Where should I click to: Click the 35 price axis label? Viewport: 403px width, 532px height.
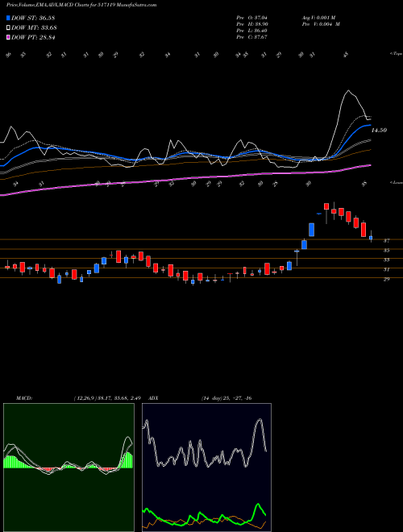pyautogui.click(x=386, y=251)
